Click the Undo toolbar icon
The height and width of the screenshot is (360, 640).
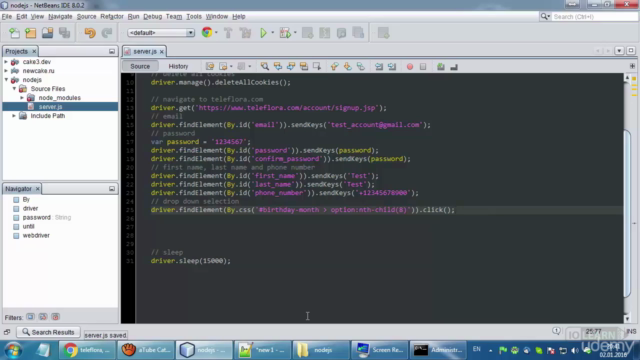[90, 33]
